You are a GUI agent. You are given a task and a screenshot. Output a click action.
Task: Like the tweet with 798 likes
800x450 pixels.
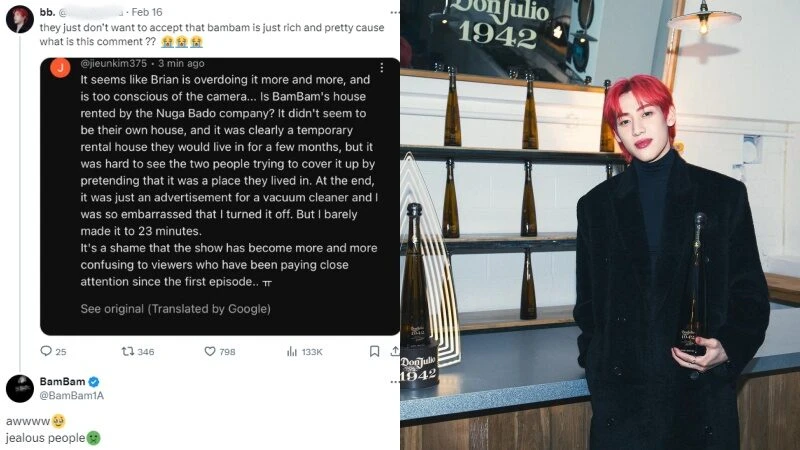tap(210, 351)
